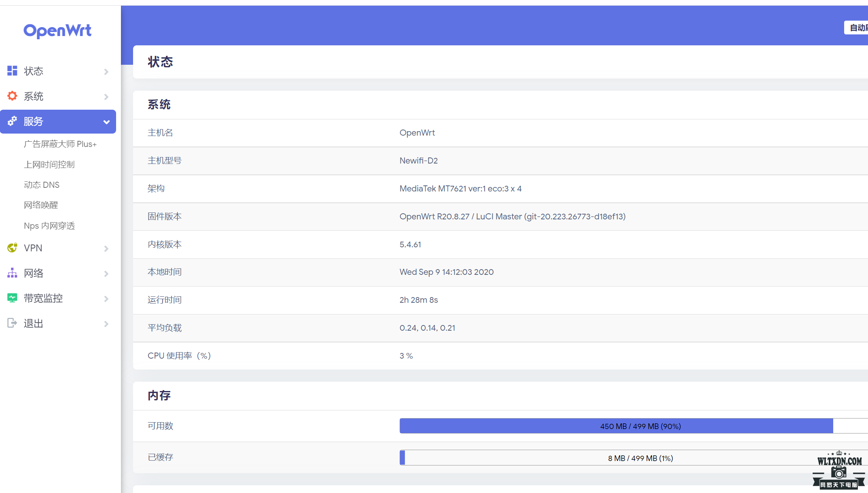Viewport: 868px width, 493px height.
Task: Click the 系统 section heading in content
Action: (159, 104)
